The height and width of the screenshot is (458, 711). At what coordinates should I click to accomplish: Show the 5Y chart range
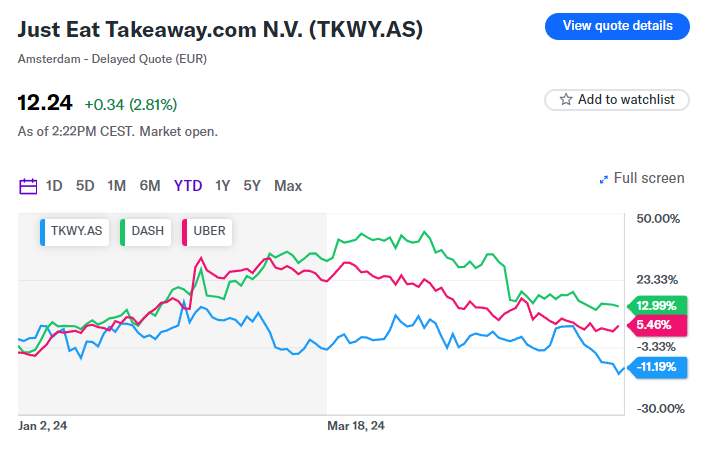252,185
